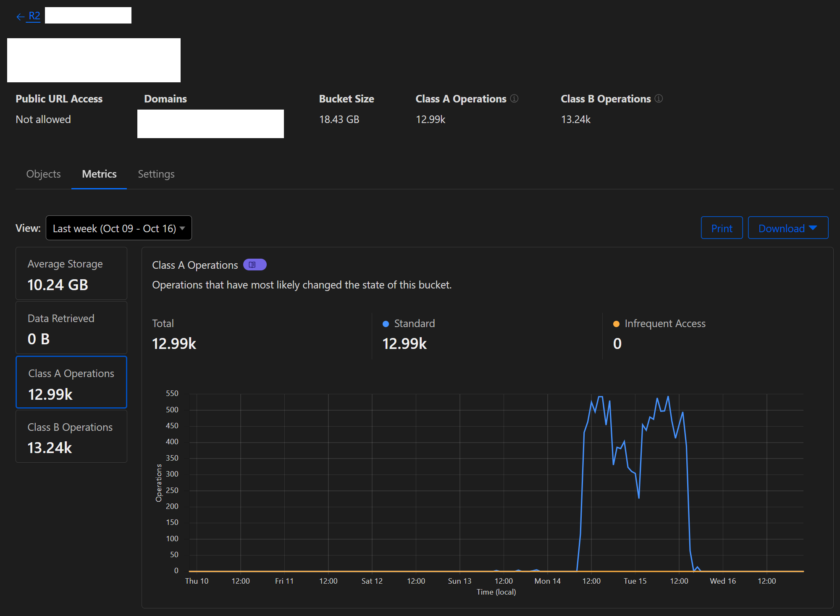Click the Total 12.99k value in the chart panel
The image size is (840, 616).
(x=174, y=343)
